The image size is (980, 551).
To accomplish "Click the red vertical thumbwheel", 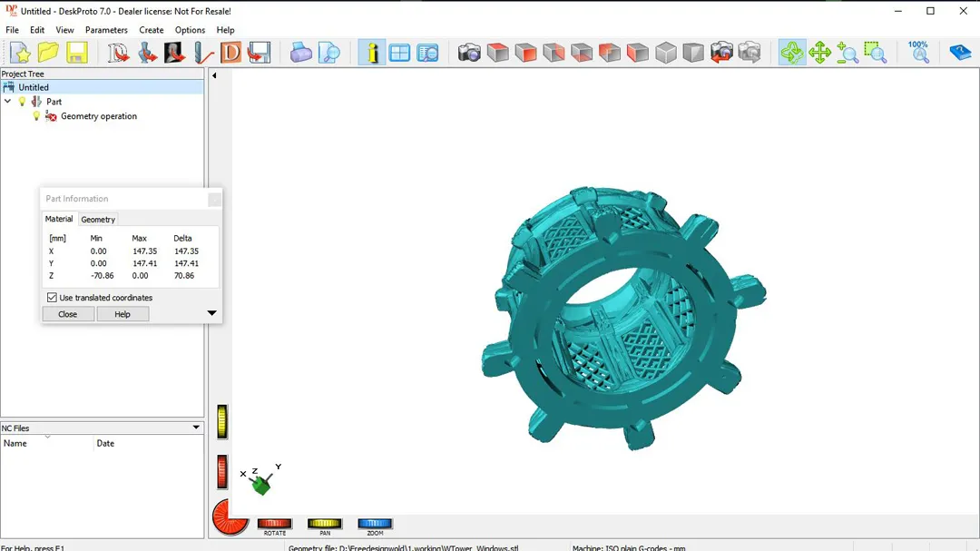I will 222,472.
